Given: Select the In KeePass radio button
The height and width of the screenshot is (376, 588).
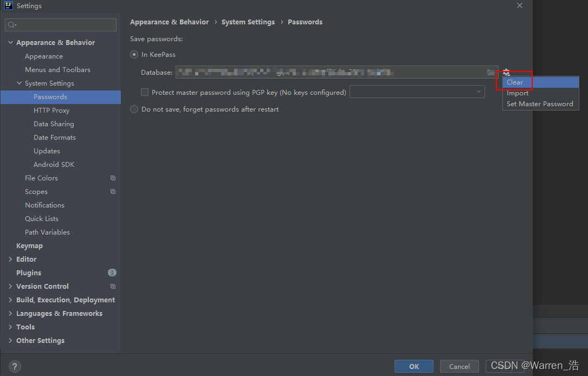Looking at the screenshot, I should click(134, 54).
